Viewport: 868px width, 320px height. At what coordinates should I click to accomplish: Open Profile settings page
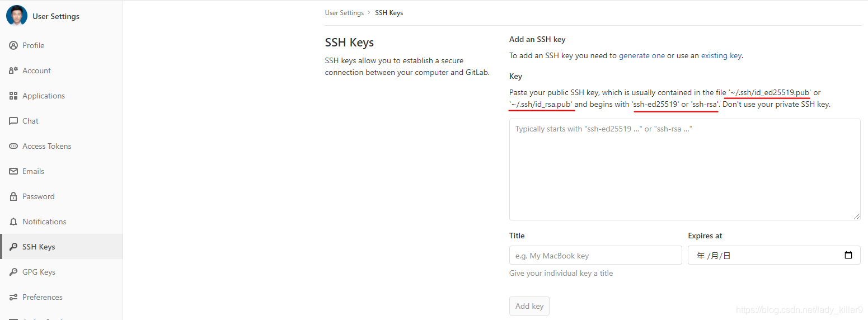point(62,45)
